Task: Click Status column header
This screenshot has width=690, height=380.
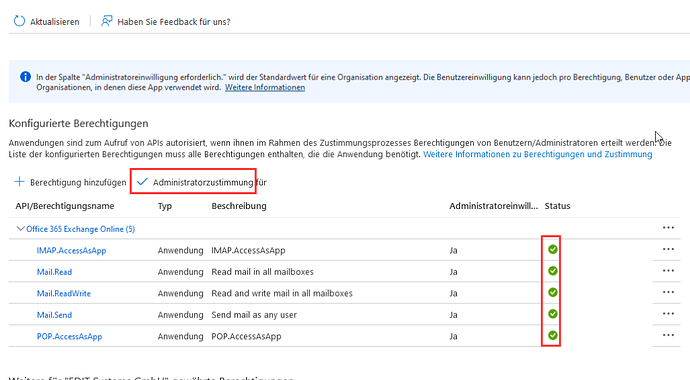Action: coord(557,206)
